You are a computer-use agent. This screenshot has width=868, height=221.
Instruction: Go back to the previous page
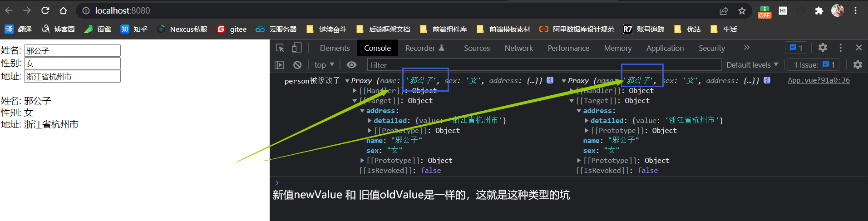click(9, 10)
